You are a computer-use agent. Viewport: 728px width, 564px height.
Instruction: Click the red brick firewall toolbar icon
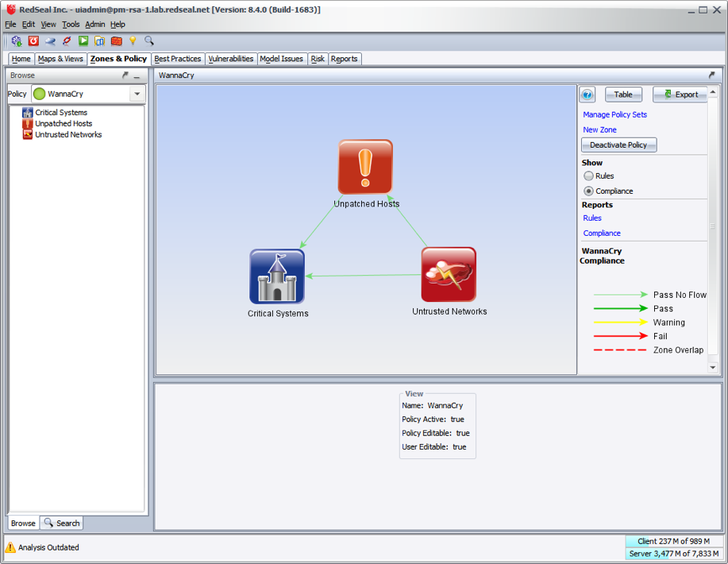pos(117,41)
